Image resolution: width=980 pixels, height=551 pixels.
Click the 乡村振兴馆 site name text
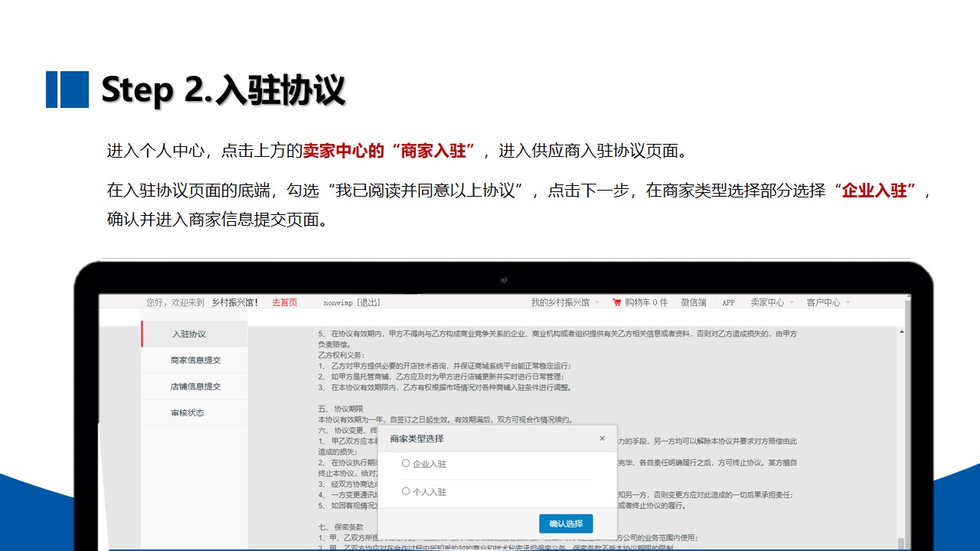[x=234, y=303]
